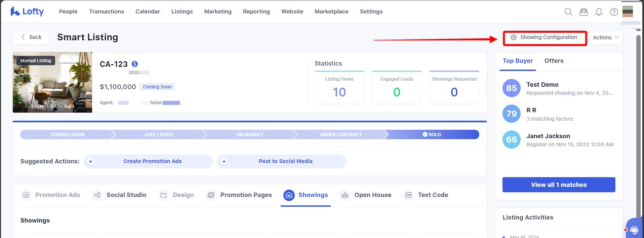
Task: Click the gear icon in Showing Configuration
Action: (x=514, y=37)
